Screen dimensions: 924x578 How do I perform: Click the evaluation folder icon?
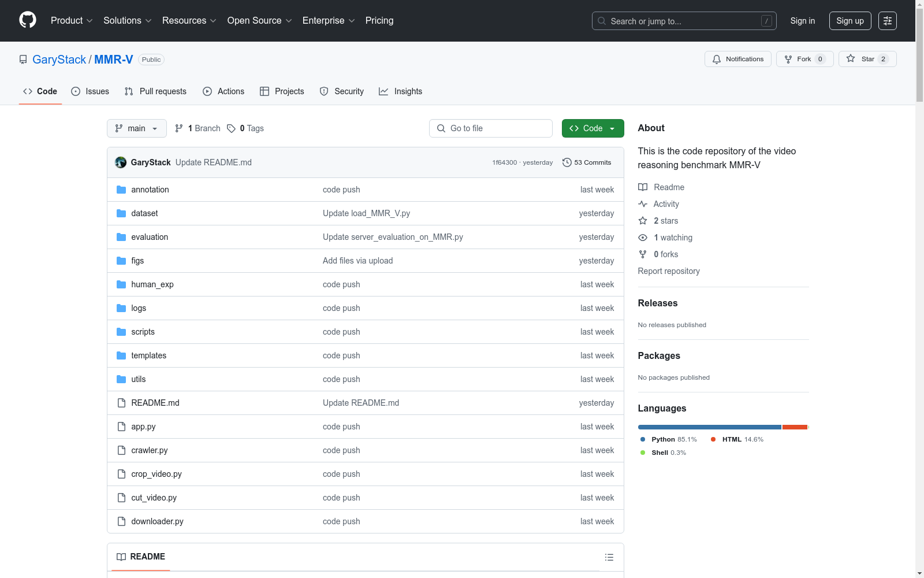click(121, 237)
